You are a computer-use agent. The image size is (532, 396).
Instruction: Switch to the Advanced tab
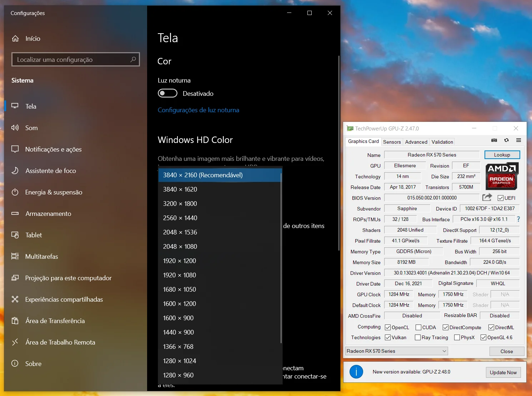point(416,142)
